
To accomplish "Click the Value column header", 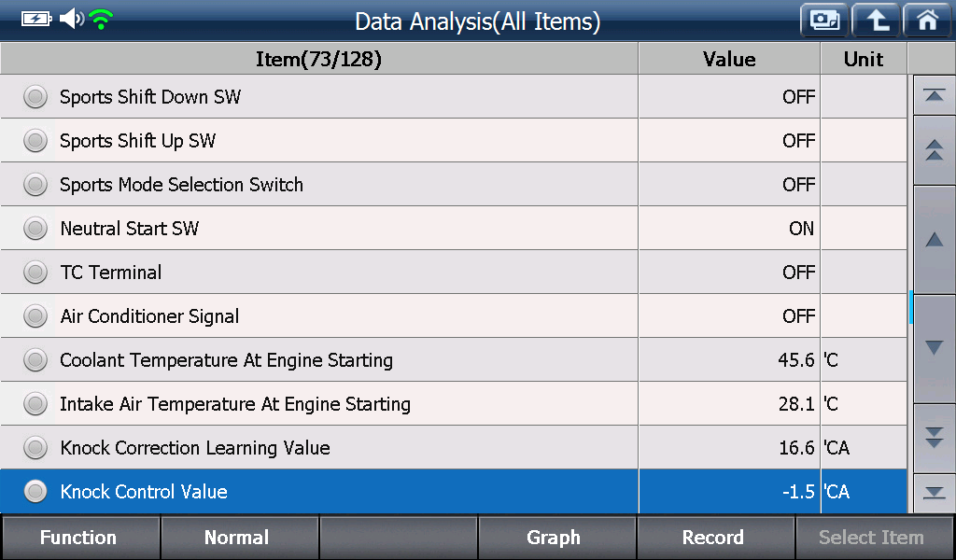I will [729, 59].
